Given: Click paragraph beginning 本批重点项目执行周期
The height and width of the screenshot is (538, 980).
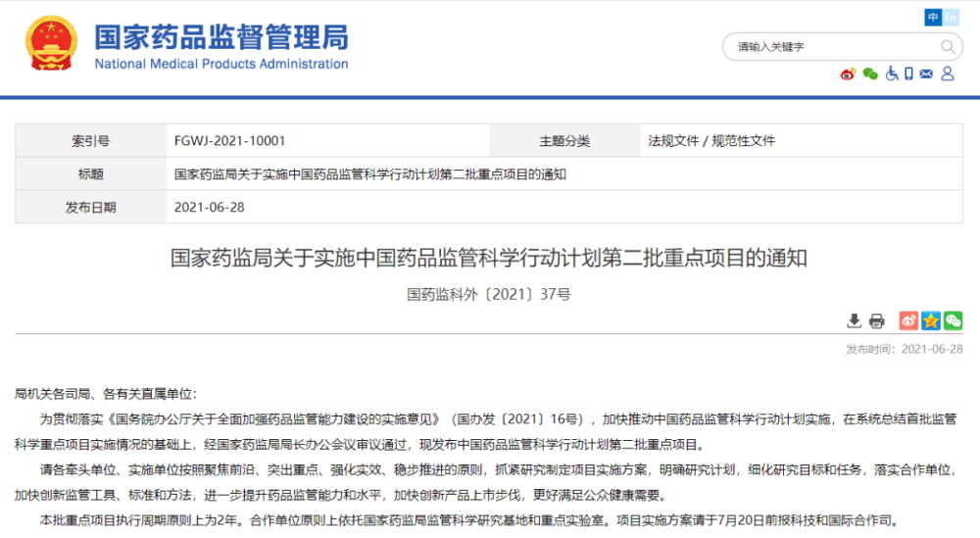Looking at the screenshot, I should click(x=472, y=520).
